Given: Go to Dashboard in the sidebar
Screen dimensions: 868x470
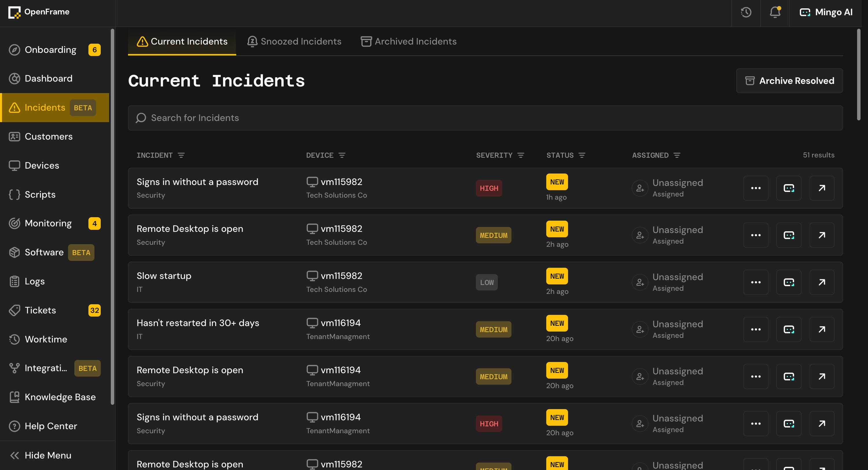Looking at the screenshot, I should click(55, 78).
